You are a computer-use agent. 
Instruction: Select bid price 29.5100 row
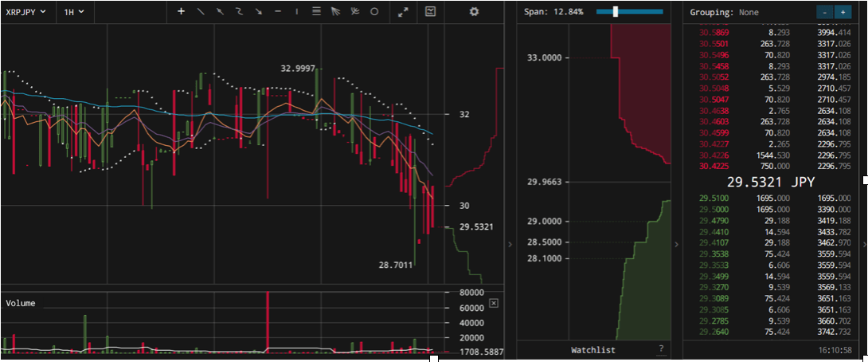click(774, 198)
